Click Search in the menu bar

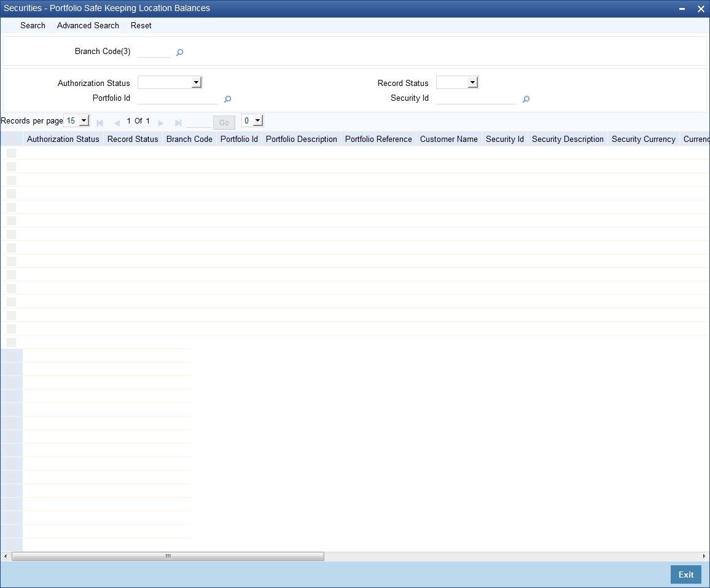point(33,25)
